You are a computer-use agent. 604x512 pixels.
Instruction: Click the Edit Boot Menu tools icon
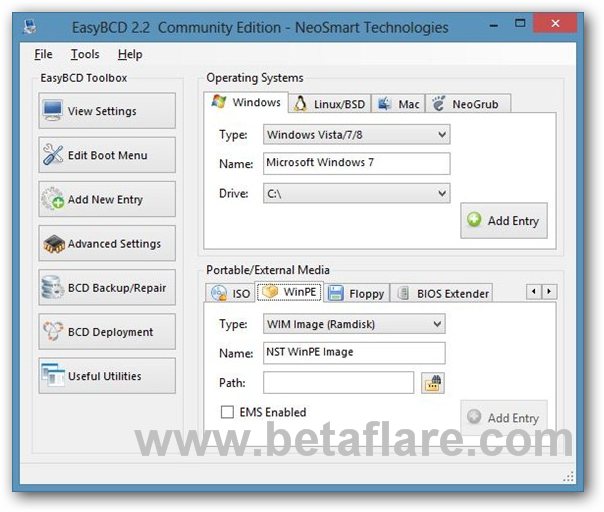pos(53,155)
